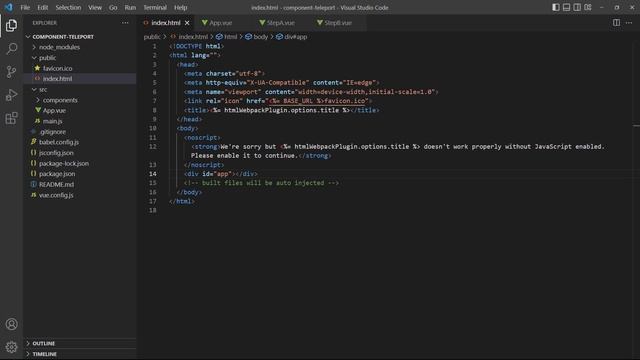Open the Go menu

coord(113,7)
